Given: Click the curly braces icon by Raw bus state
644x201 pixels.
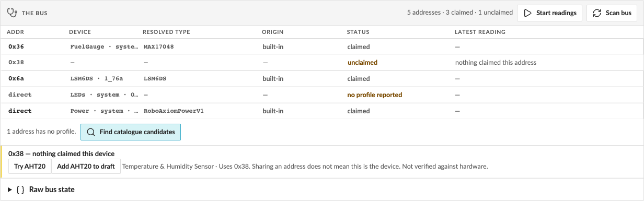Looking at the screenshot, I should click(20, 190).
